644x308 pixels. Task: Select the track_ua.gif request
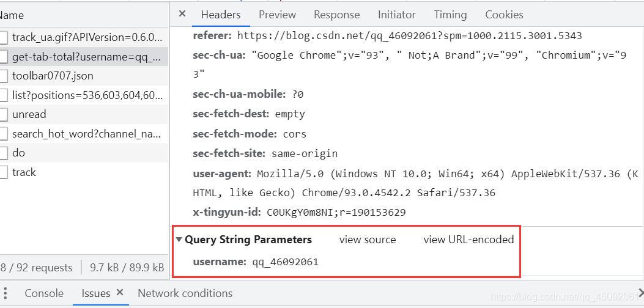pos(84,37)
